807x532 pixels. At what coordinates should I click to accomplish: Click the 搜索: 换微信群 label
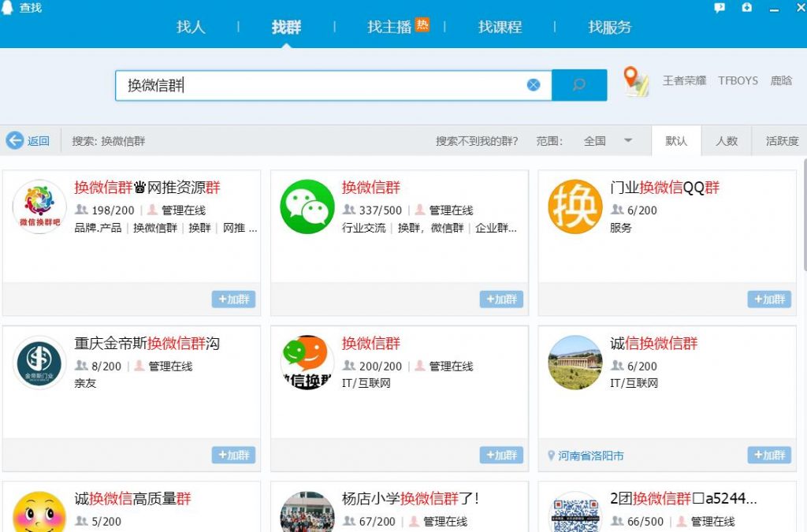(109, 140)
